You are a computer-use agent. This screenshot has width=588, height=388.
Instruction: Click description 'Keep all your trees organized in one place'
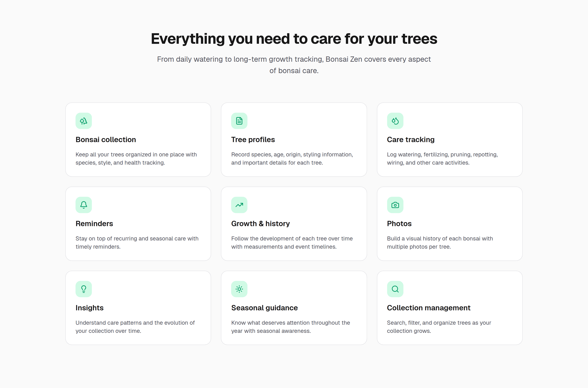pos(136,159)
